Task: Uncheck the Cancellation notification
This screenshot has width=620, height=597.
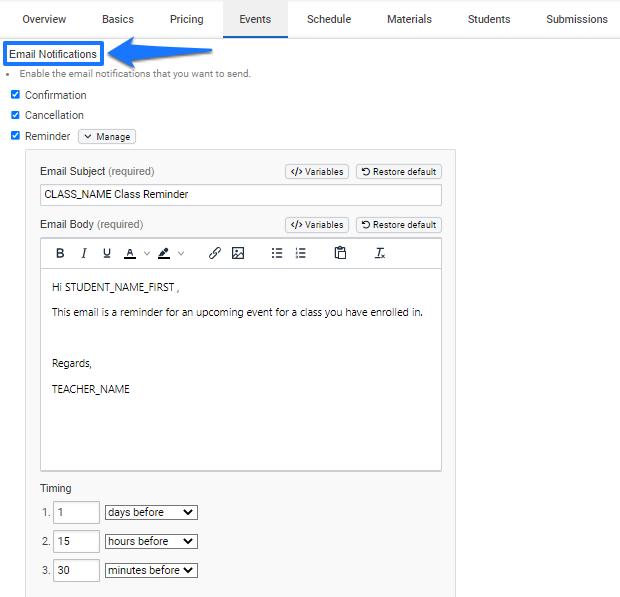Action: click(15, 115)
